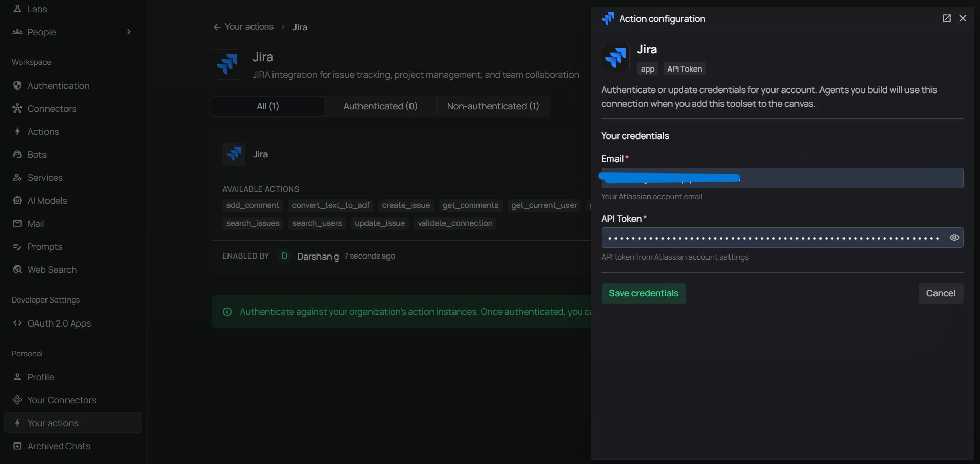Click the Mail envelope icon
980x464 pixels.
click(x=17, y=223)
